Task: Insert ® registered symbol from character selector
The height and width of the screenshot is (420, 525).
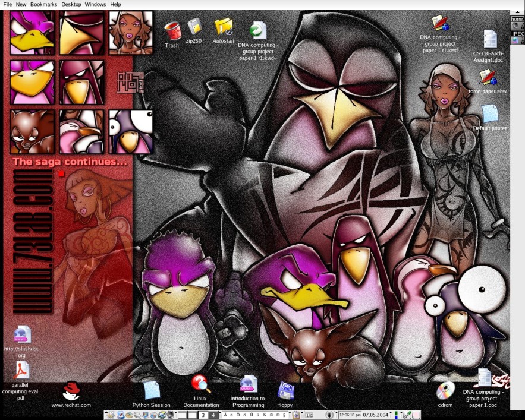Action: point(278,415)
